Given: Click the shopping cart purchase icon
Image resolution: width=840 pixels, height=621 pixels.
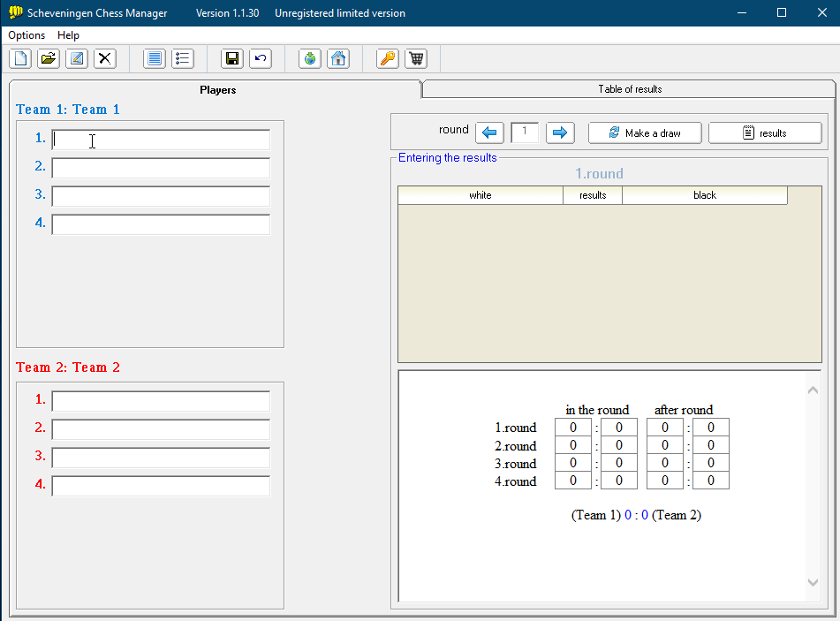Looking at the screenshot, I should [416, 58].
